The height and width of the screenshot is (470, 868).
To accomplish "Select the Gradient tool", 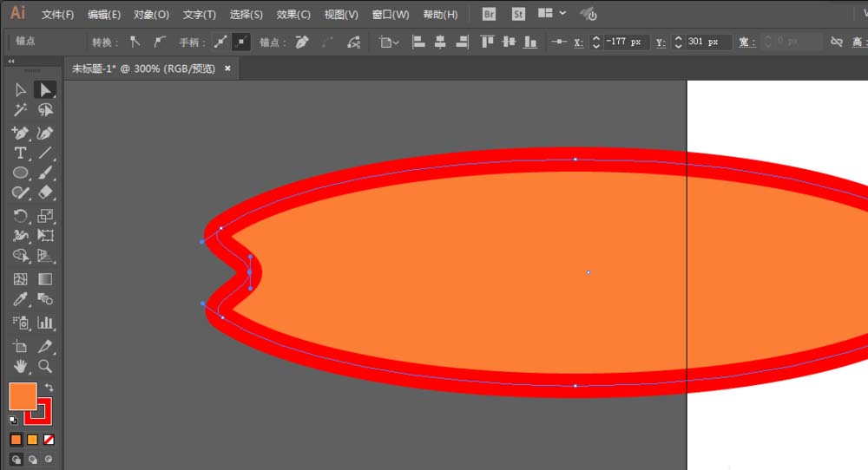I will (45, 279).
